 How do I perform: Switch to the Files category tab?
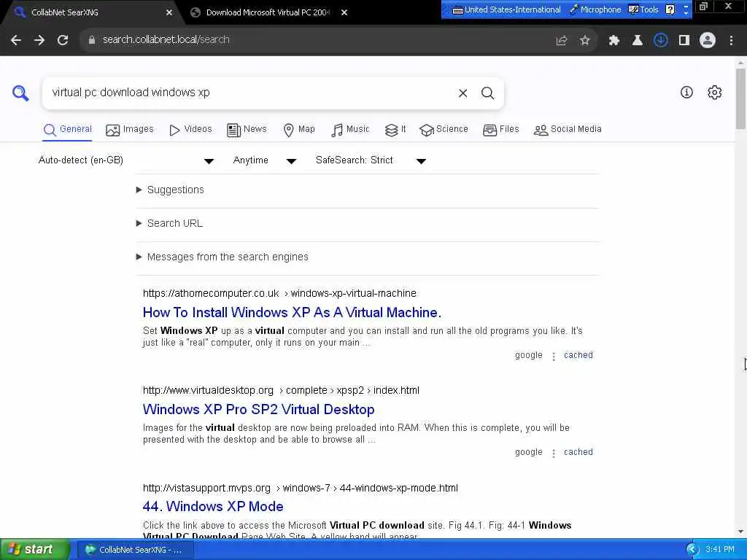500,130
